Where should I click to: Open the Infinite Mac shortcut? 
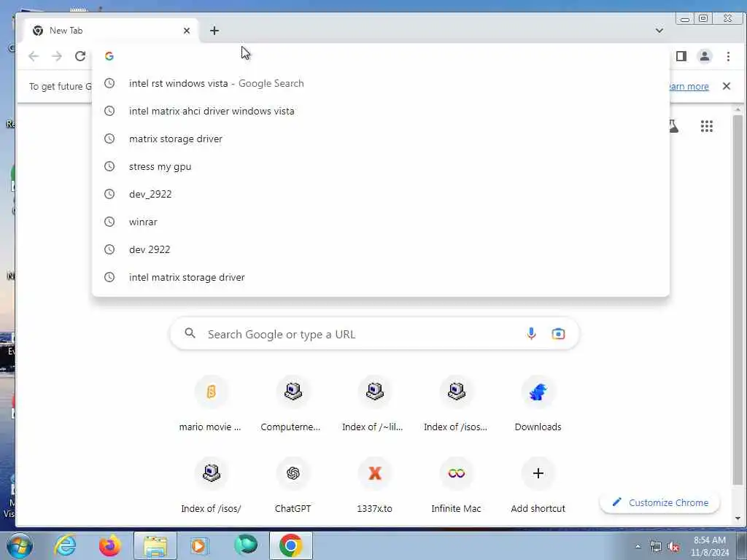point(456,484)
